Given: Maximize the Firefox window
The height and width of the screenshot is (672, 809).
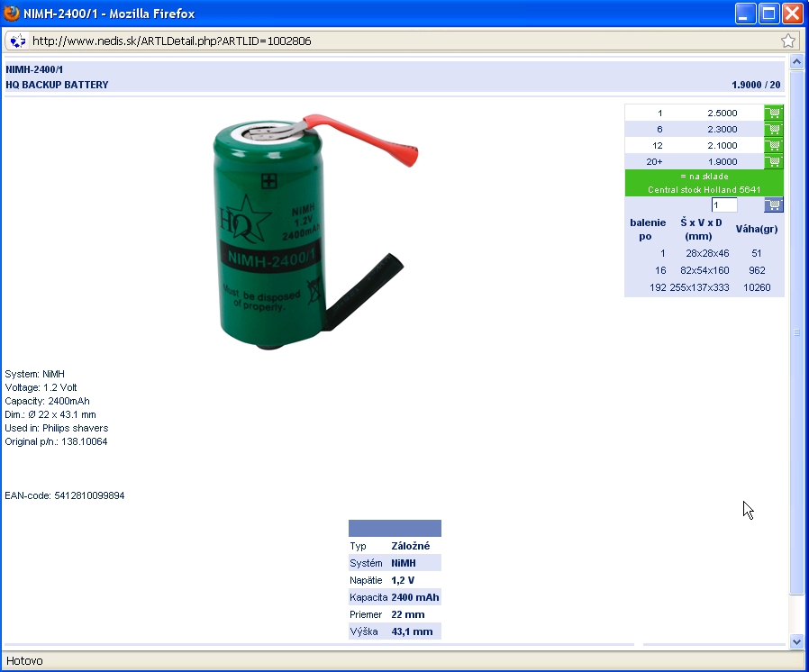Looking at the screenshot, I should [x=768, y=14].
